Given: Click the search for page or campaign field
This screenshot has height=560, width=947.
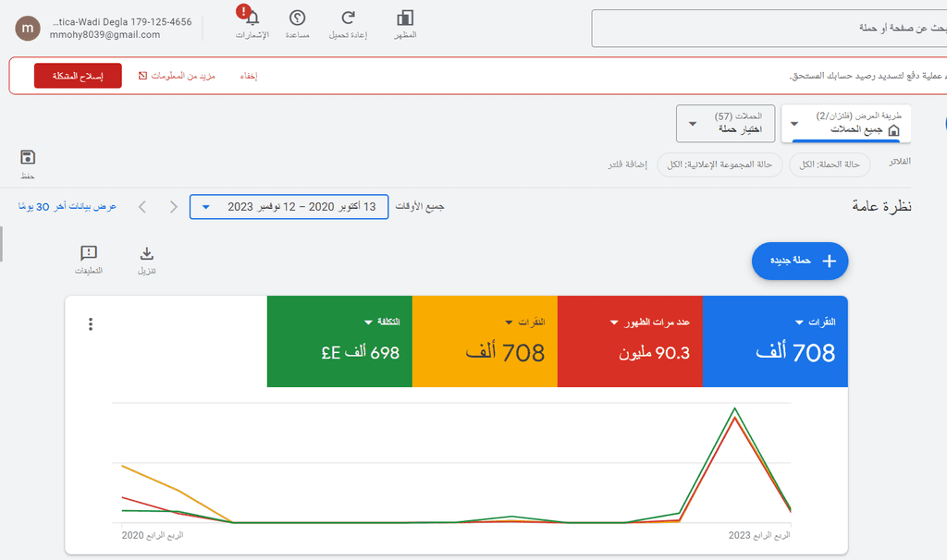Looking at the screenshot, I should pyautogui.click(x=769, y=28).
